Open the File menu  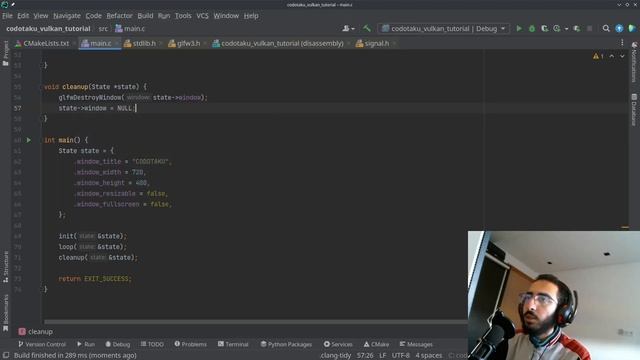(x=7, y=16)
